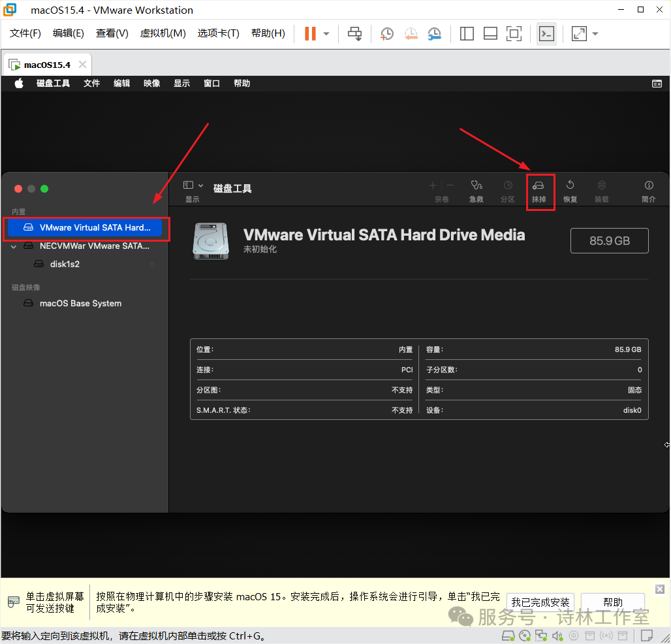The height and width of the screenshot is (644, 671).
Task: Click the 帮助 button in install bar
Action: [612, 603]
